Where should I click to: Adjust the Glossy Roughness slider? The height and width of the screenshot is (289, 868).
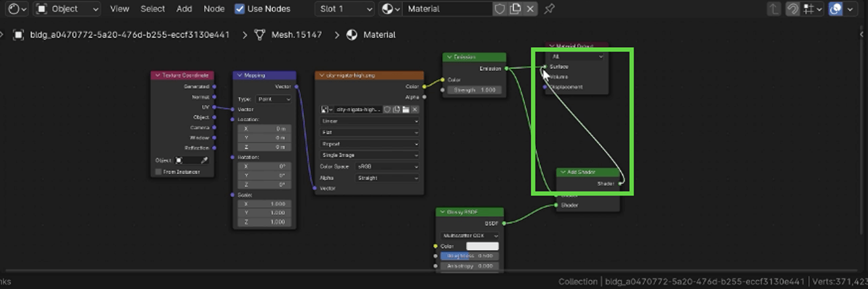(470, 256)
